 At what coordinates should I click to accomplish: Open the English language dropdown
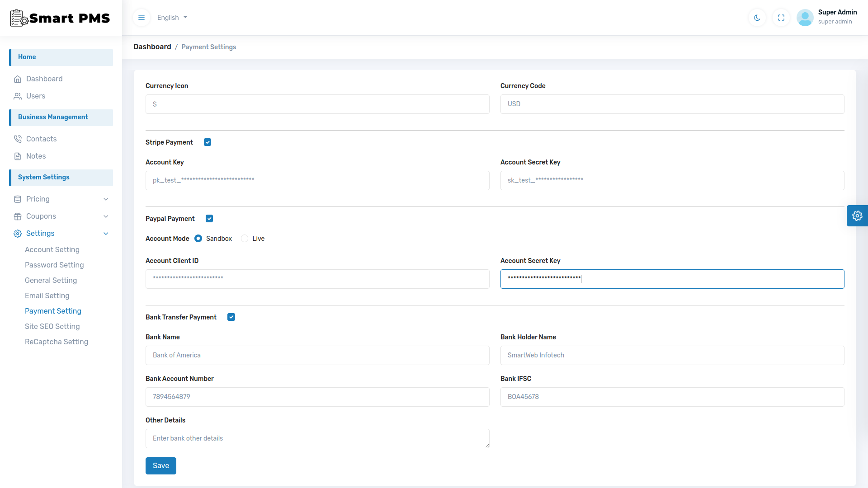click(172, 18)
